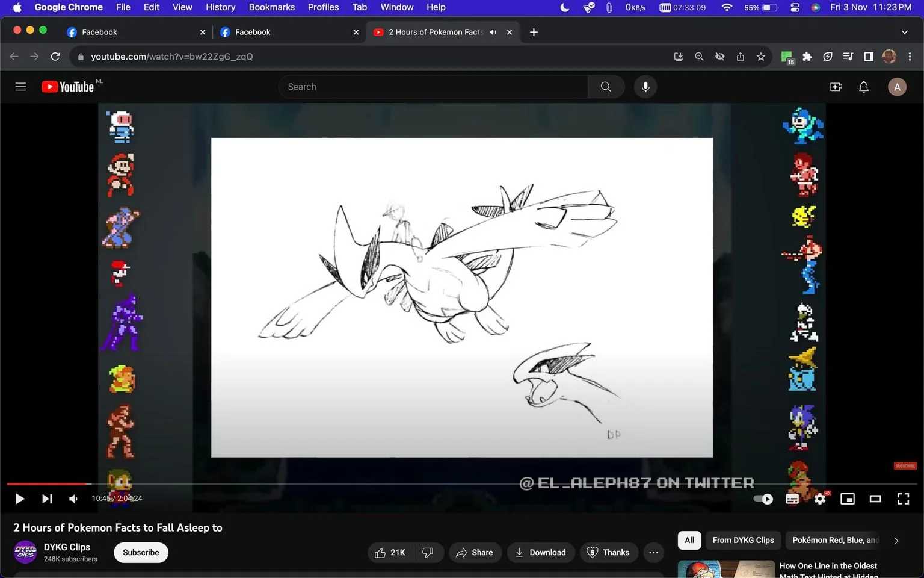Play the video
Image resolution: width=924 pixels, height=578 pixels.
pyautogui.click(x=19, y=499)
